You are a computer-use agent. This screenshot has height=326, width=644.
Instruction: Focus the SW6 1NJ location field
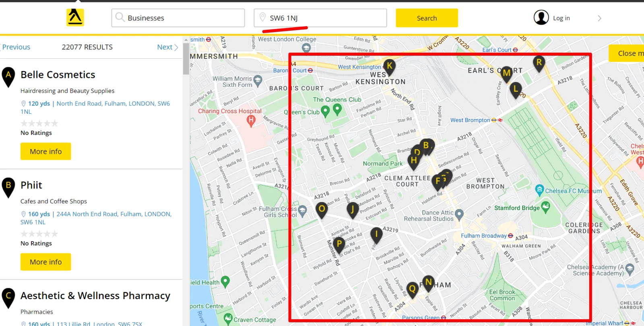click(x=320, y=18)
